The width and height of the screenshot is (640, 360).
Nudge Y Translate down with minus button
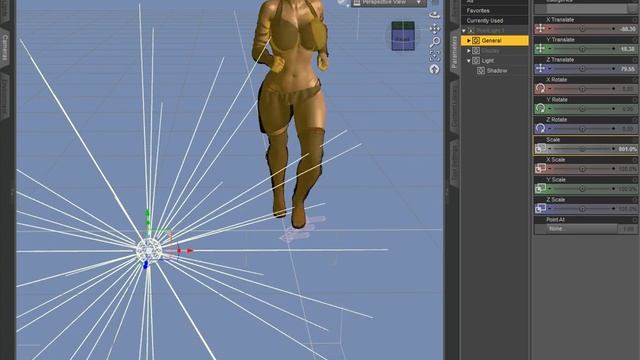[549, 49]
